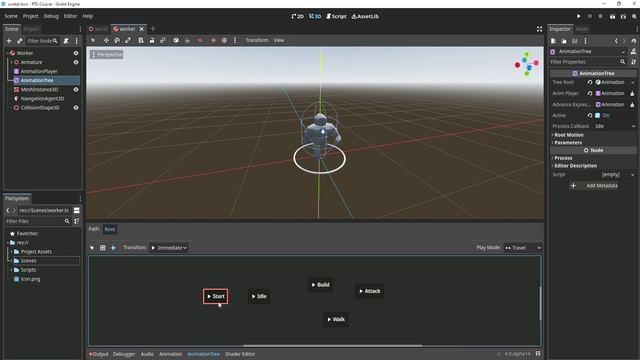Open object history in Inspector
The width and height of the screenshot is (640, 360).
(633, 41)
